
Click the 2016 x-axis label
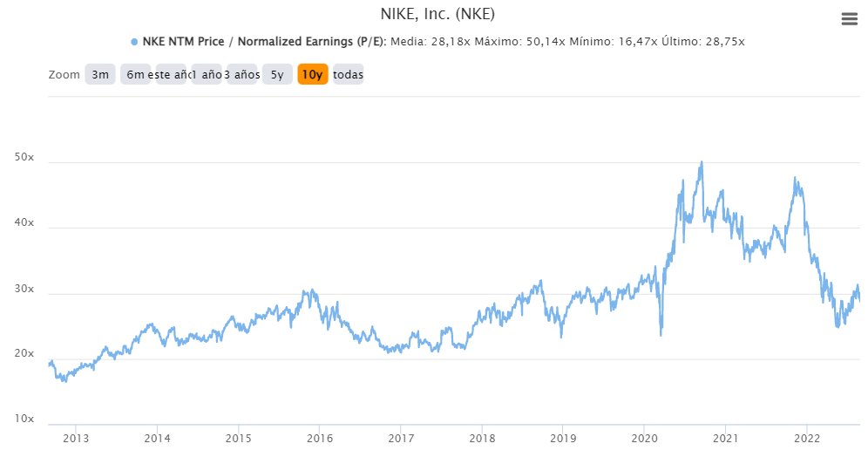coord(320,439)
